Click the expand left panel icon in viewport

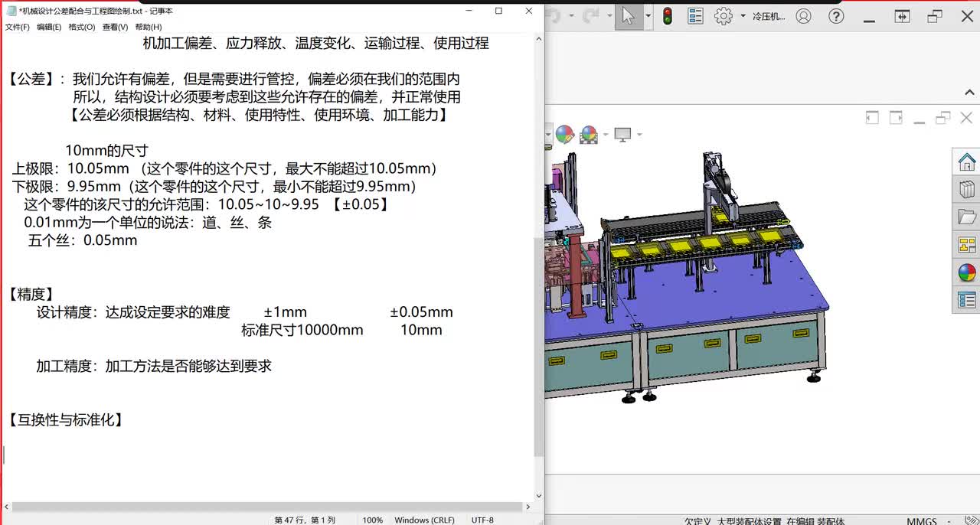tap(872, 117)
